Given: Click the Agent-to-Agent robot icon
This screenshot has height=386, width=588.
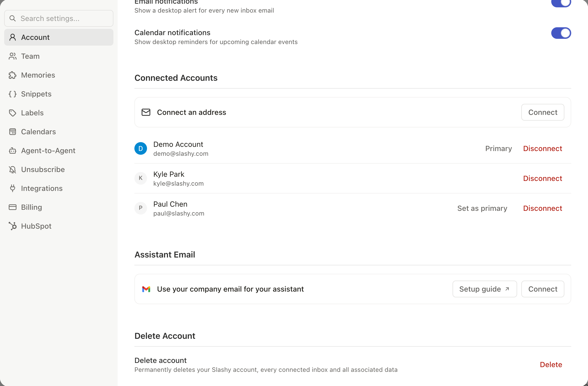Looking at the screenshot, I should pos(12,151).
